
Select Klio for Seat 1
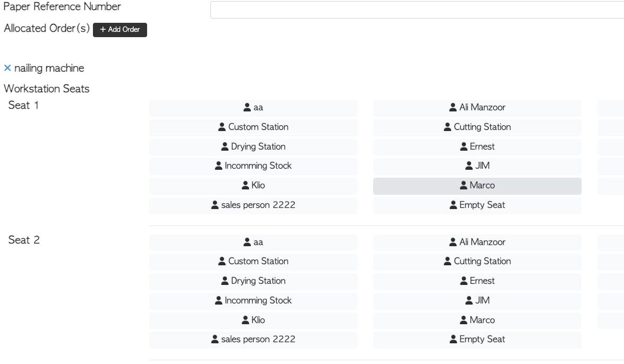coord(253,186)
